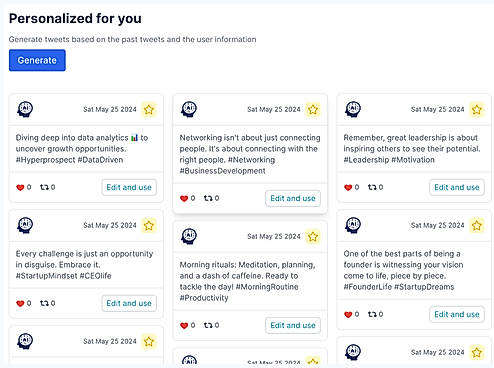Click the blue Generate button
The height and width of the screenshot is (368, 494).
point(37,60)
